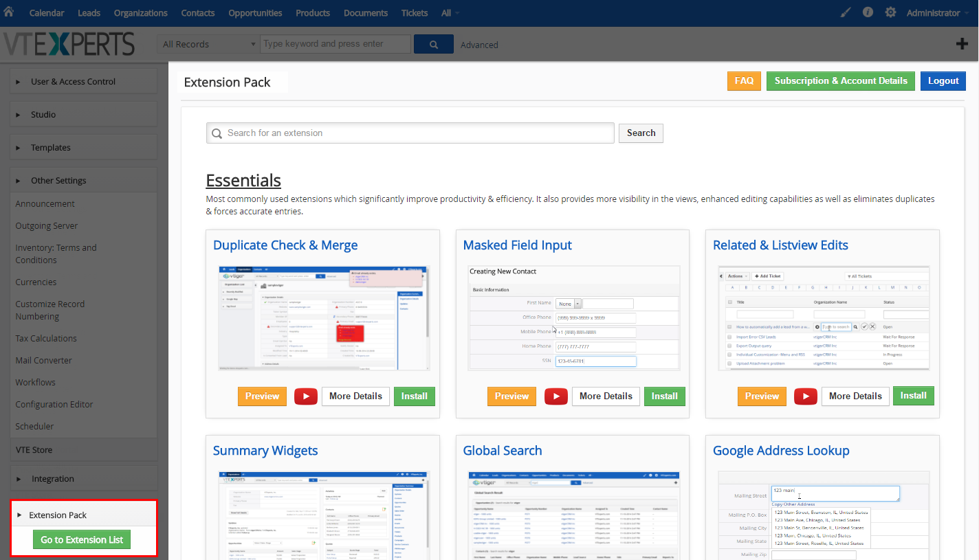Play YouTube video for Related & Listview Edits
Viewport: 979px width, 560px height.
(x=806, y=396)
